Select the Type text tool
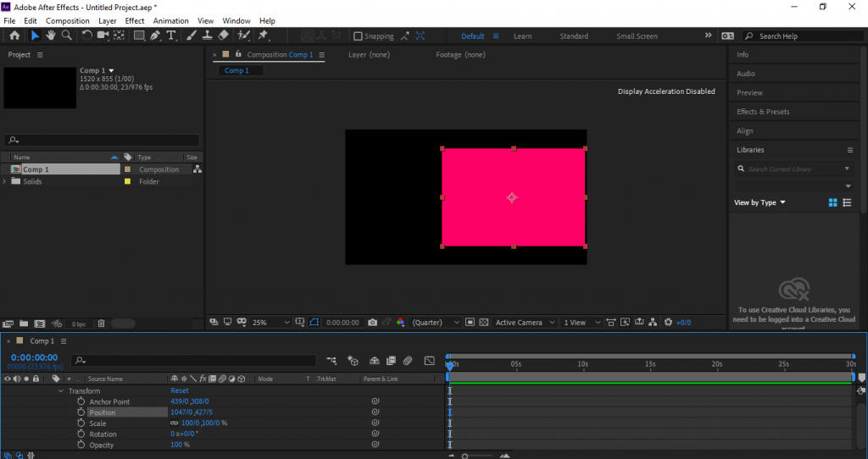This screenshot has width=868, height=459. 171,36
